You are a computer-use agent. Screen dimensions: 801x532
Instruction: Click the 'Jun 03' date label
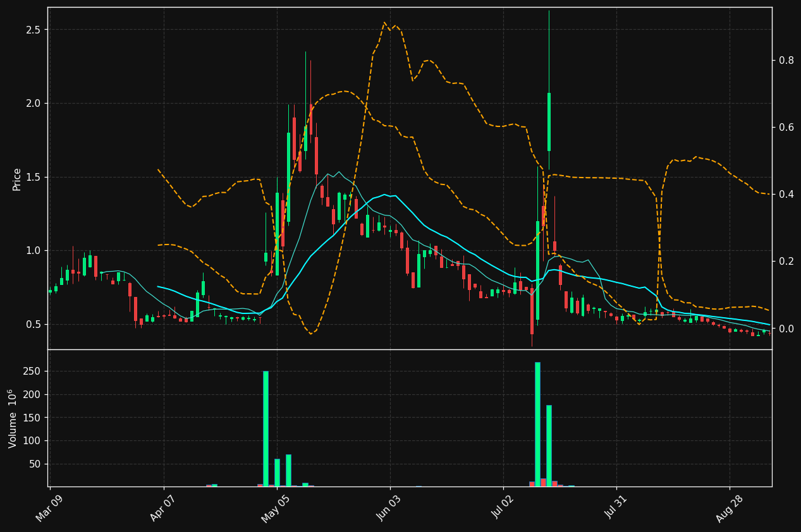click(x=389, y=508)
